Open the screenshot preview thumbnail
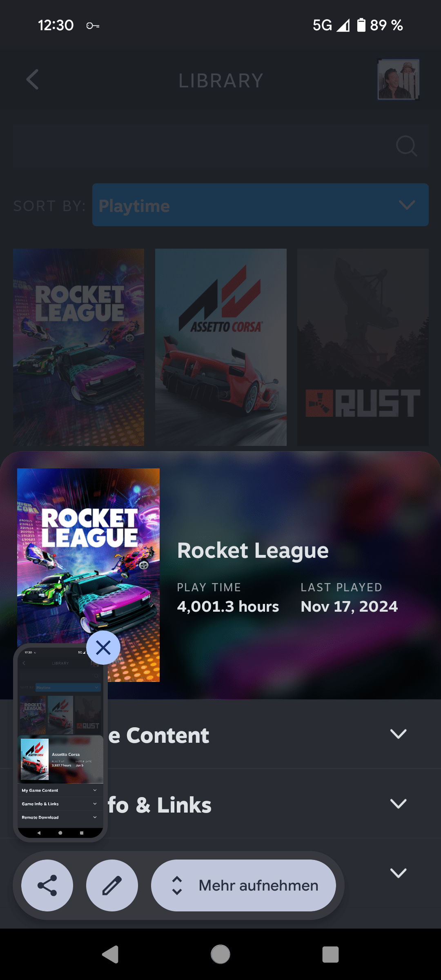441x980 pixels. 60,742
